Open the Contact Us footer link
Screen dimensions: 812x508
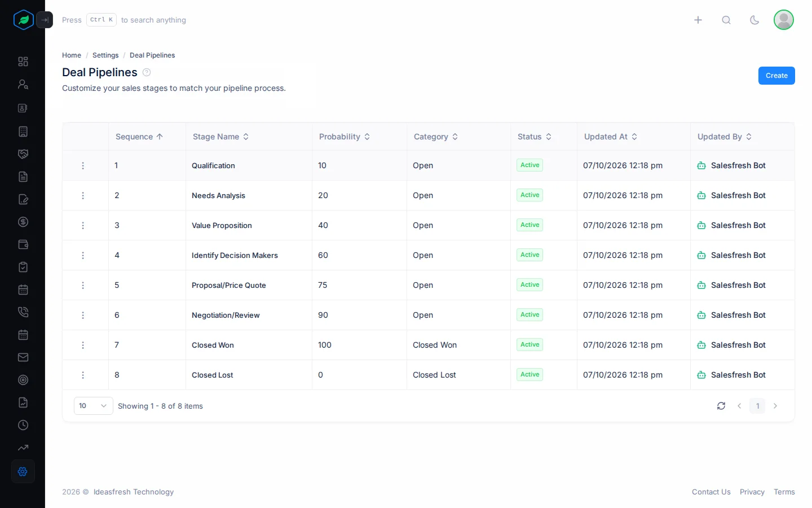pyautogui.click(x=711, y=492)
